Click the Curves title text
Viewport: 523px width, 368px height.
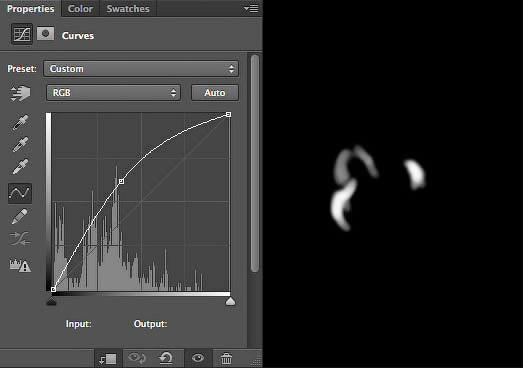[78, 36]
